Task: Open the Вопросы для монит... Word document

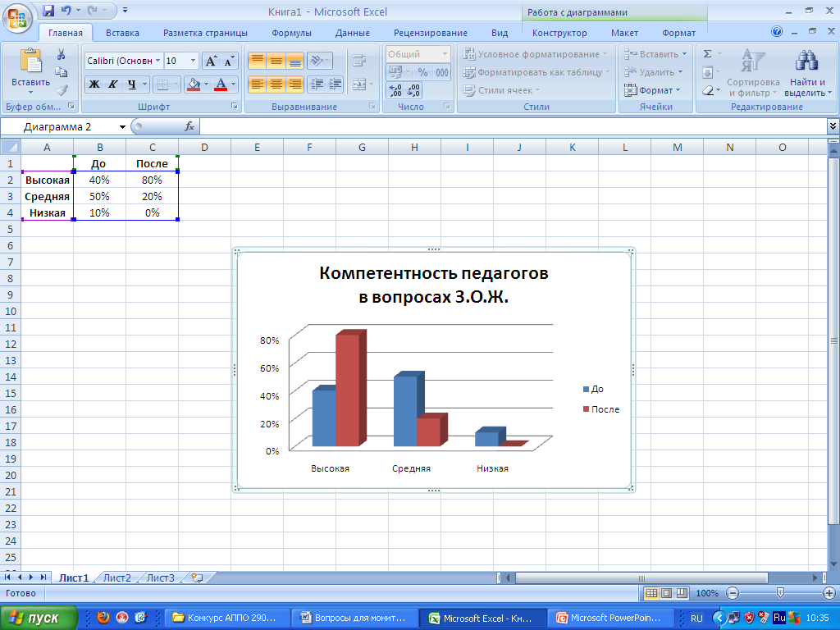Action: point(354,619)
